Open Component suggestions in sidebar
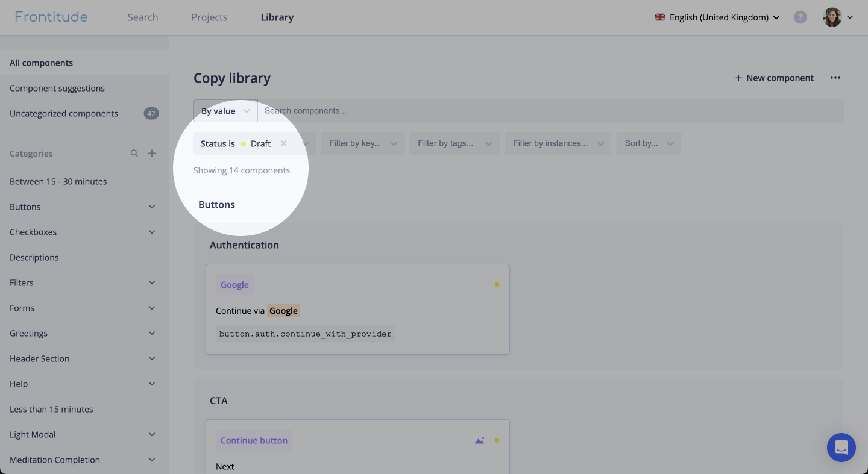The image size is (868, 474). [x=57, y=88]
